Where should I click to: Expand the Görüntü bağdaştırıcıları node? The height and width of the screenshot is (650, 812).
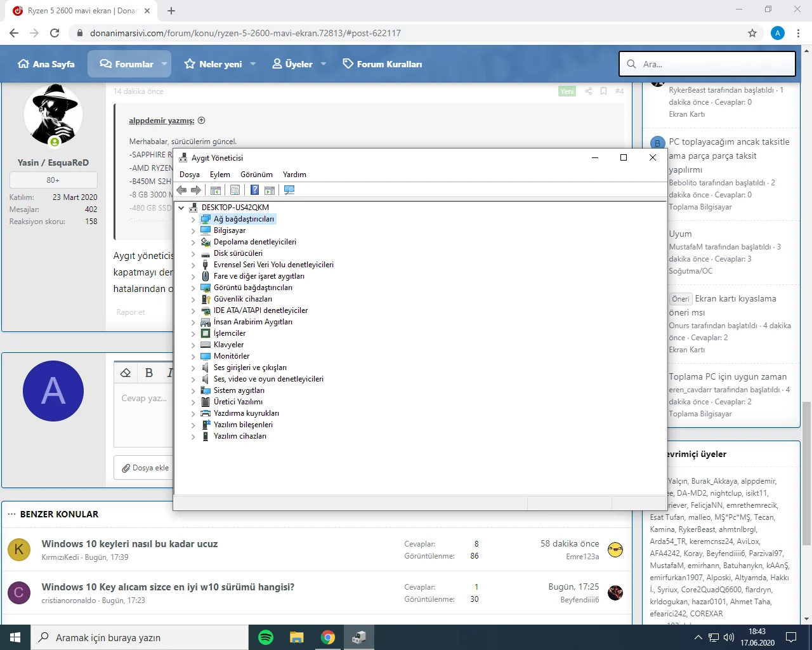[x=193, y=288]
